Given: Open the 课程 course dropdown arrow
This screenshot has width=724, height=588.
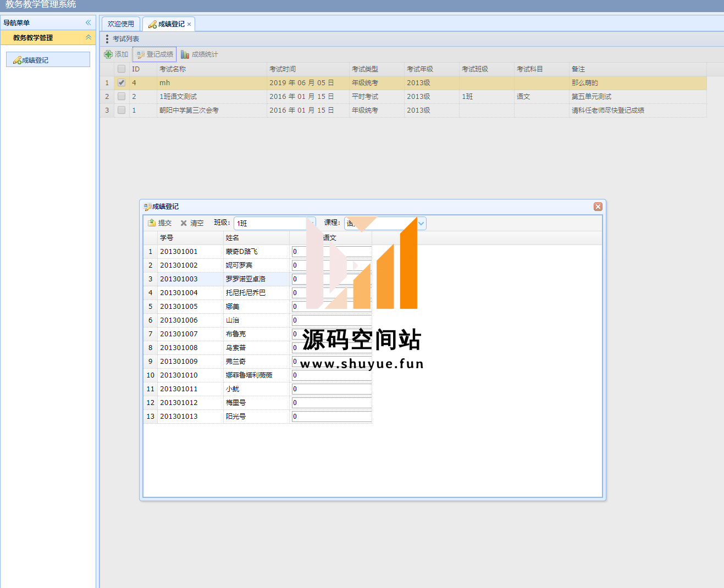Looking at the screenshot, I should [421, 223].
